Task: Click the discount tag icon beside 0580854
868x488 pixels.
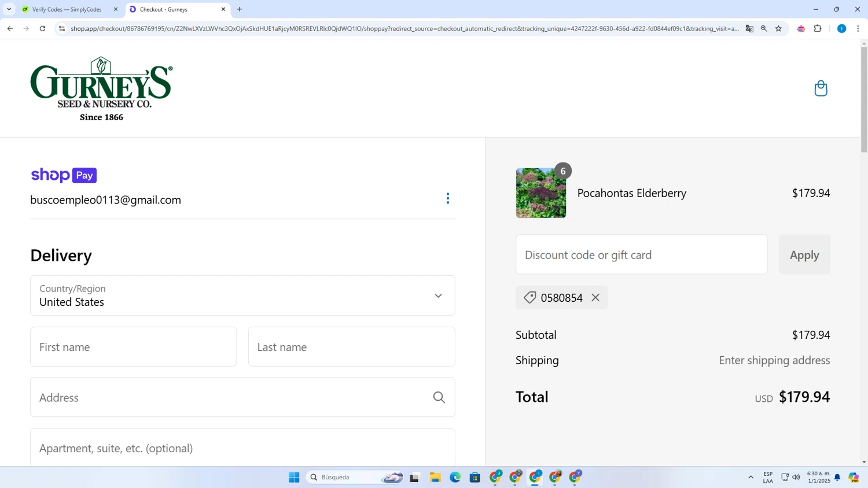Action: coord(529,297)
